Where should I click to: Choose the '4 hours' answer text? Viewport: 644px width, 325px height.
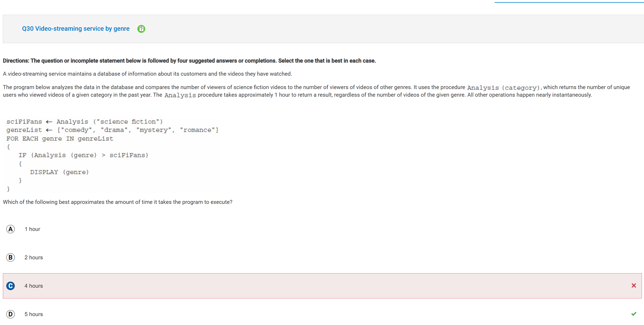tap(34, 286)
